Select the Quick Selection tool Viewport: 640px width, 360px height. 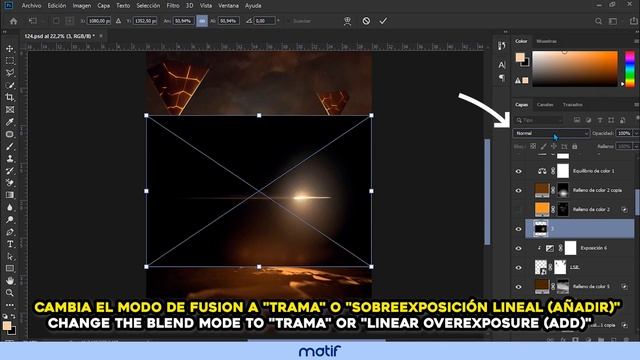[x=10, y=85]
